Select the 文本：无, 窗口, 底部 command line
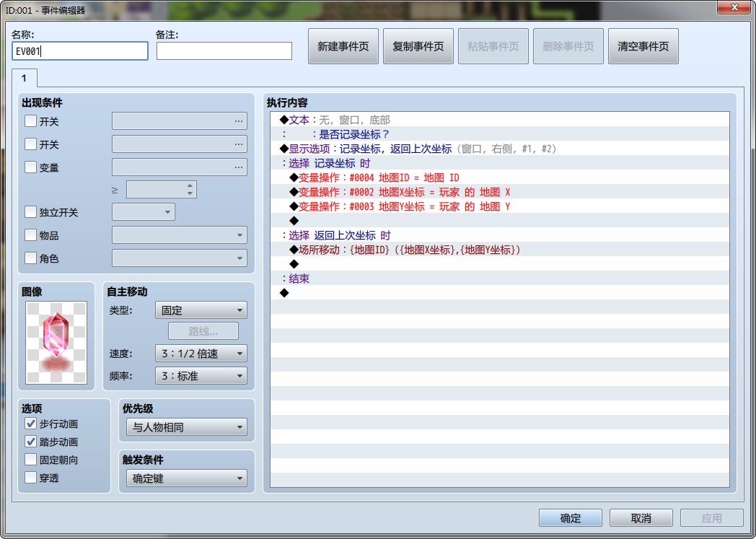The width and height of the screenshot is (756, 539). click(x=499, y=120)
